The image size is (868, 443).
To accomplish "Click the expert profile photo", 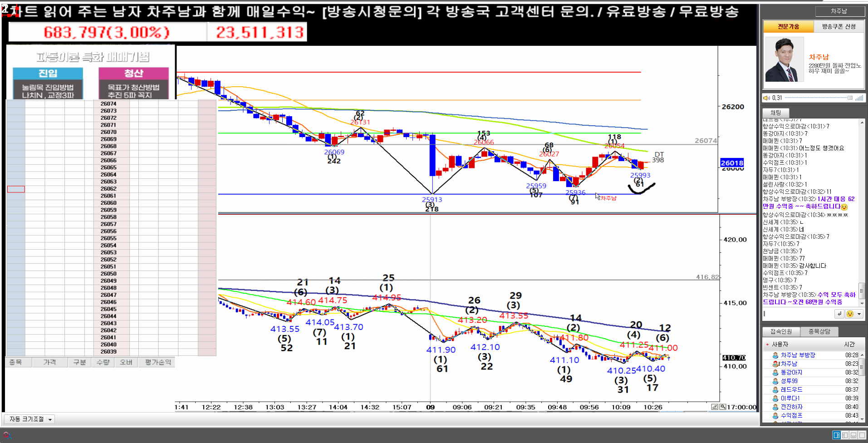I will (784, 60).
